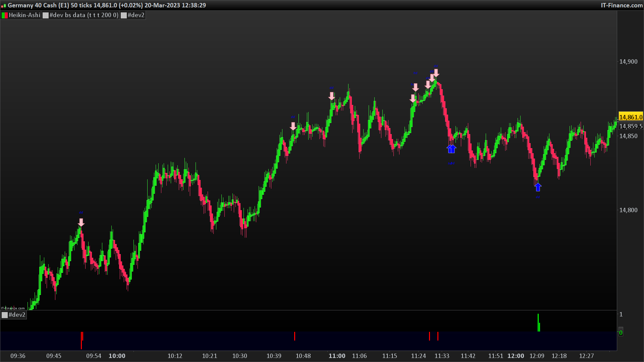
Task: Click the yellow 14,861.0 current price tag
Action: pyautogui.click(x=631, y=117)
